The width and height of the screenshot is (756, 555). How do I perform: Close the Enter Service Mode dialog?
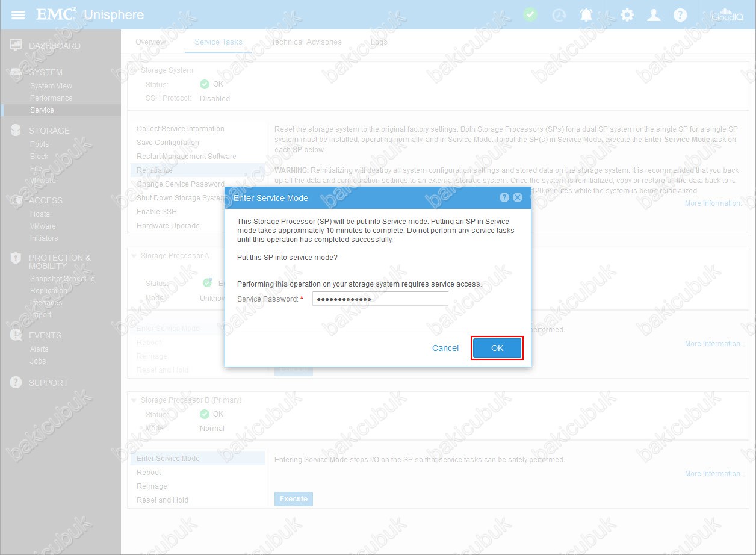518,197
